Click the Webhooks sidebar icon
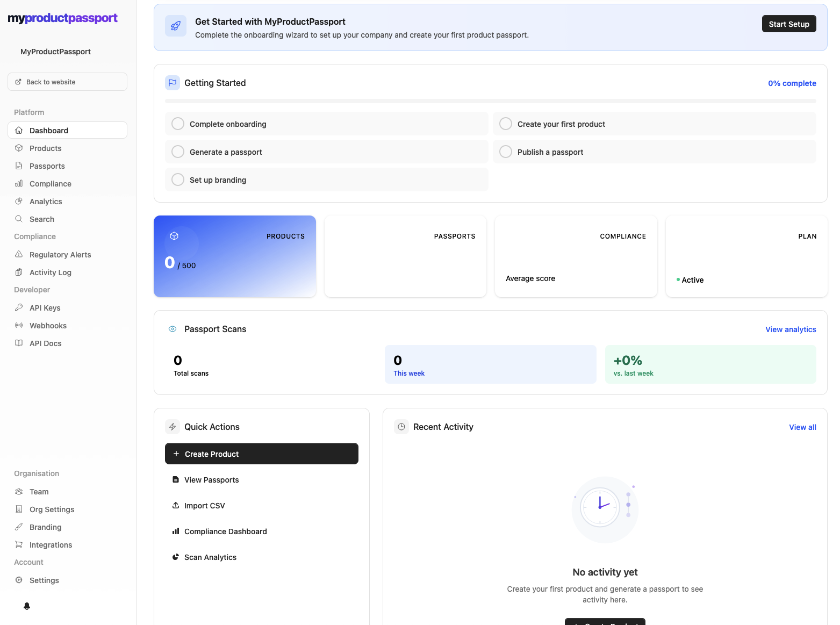840x625 pixels. (x=19, y=325)
